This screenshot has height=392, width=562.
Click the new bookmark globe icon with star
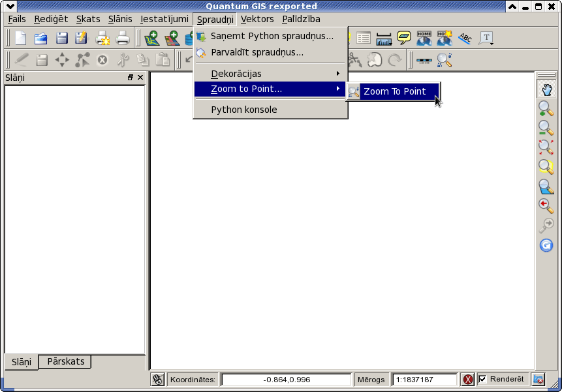click(445, 38)
